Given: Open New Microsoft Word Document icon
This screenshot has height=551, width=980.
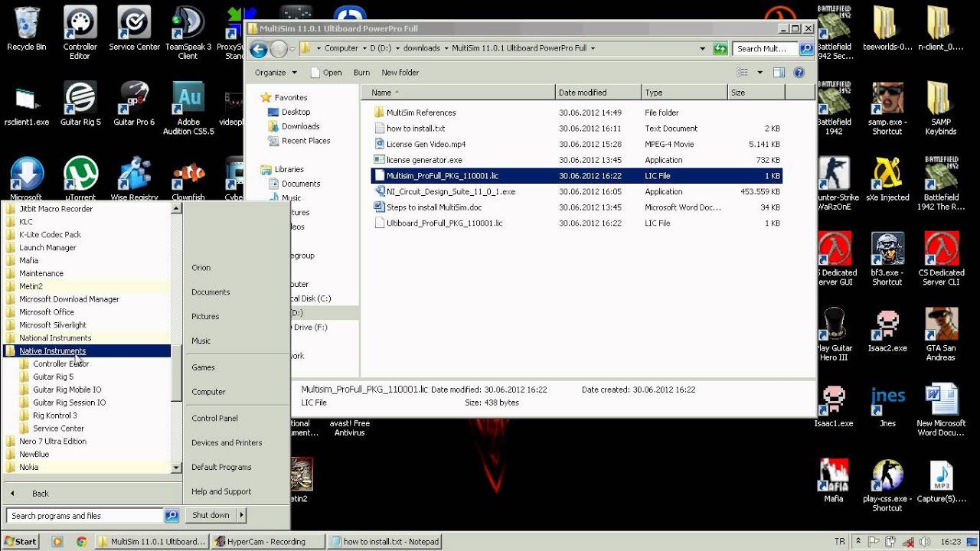Looking at the screenshot, I should (940, 409).
